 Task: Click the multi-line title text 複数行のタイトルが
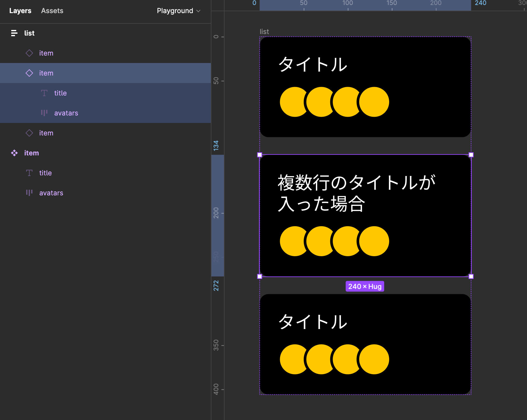(x=357, y=183)
